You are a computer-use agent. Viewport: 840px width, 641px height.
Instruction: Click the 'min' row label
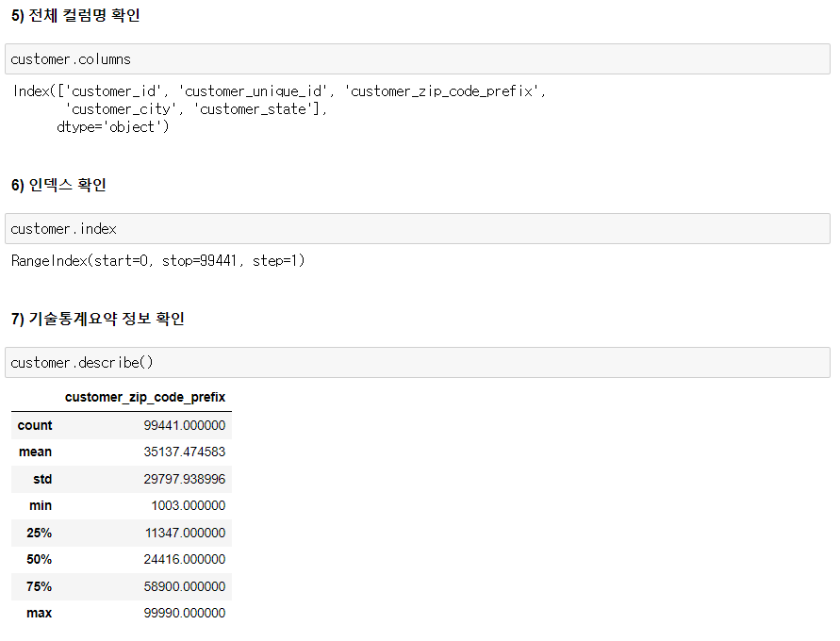tap(41, 505)
